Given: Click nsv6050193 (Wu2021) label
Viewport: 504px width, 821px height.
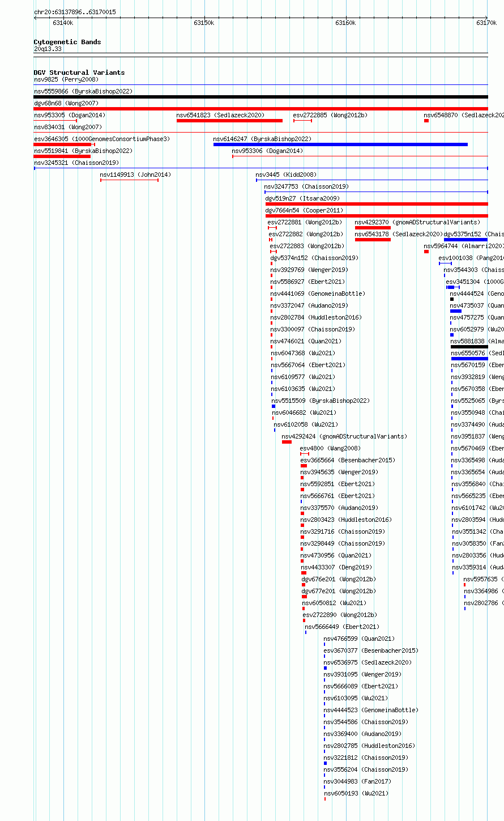Looking at the screenshot, I should tap(356, 793).
